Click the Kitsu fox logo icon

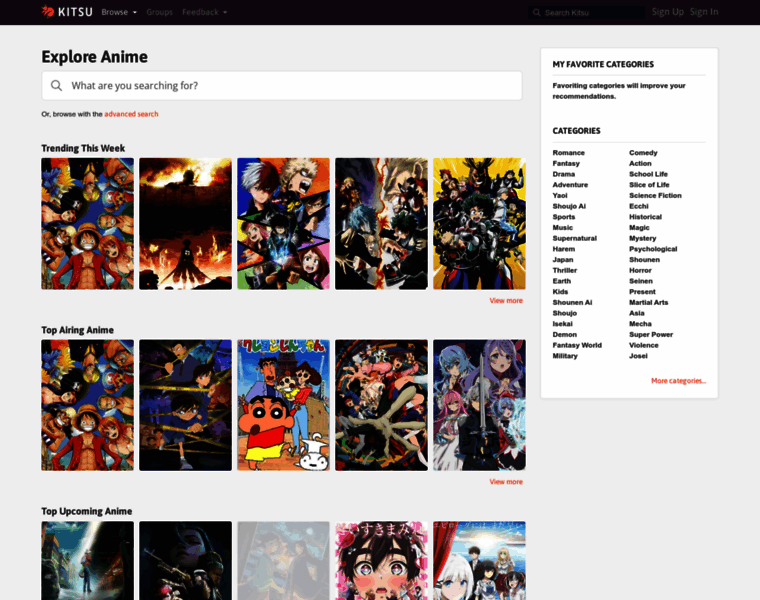coord(48,11)
